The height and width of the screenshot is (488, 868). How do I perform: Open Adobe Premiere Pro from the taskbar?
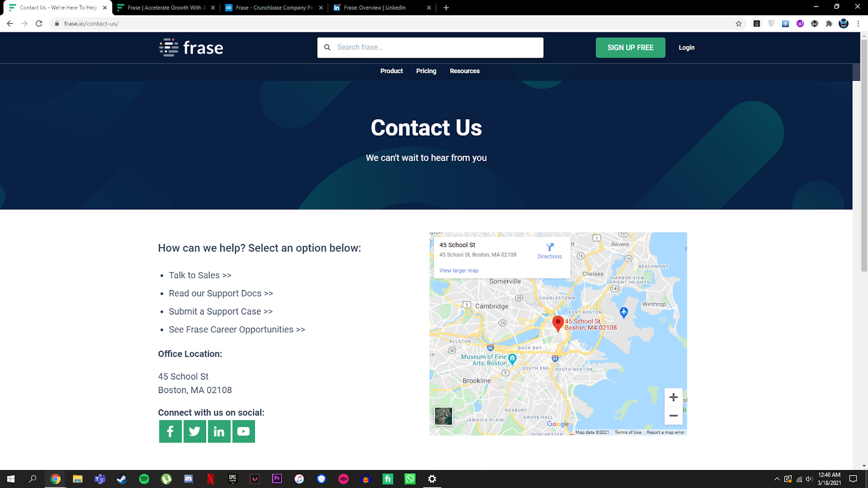click(277, 479)
